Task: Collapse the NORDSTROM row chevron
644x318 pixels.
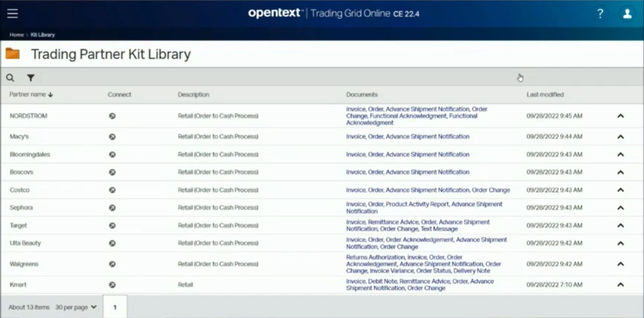Action: coord(621,116)
